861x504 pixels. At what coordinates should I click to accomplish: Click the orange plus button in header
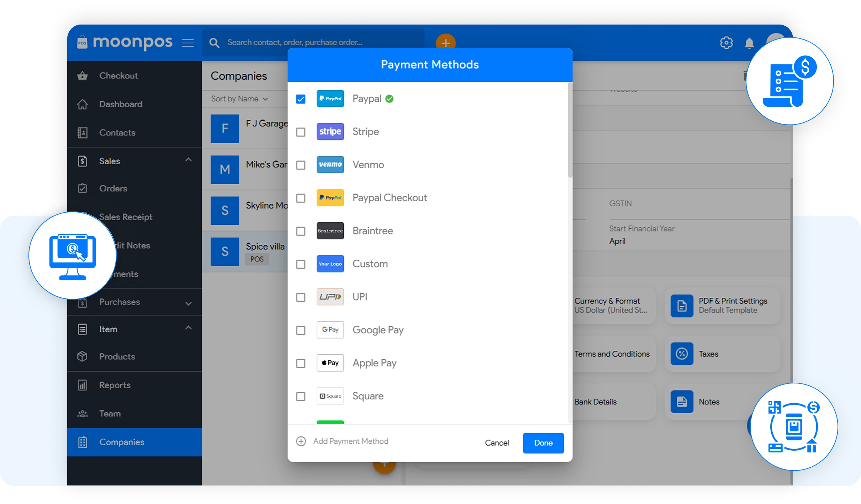click(445, 43)
